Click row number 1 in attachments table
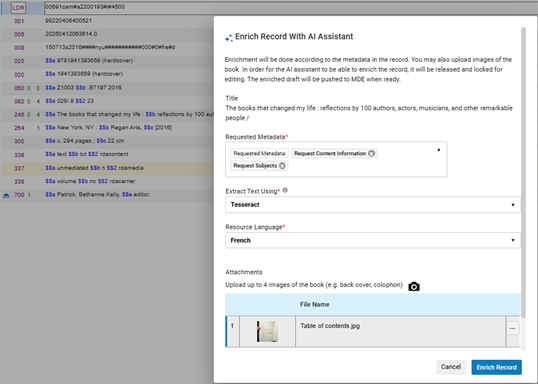The image size is (538, 384). click(232, 326)
